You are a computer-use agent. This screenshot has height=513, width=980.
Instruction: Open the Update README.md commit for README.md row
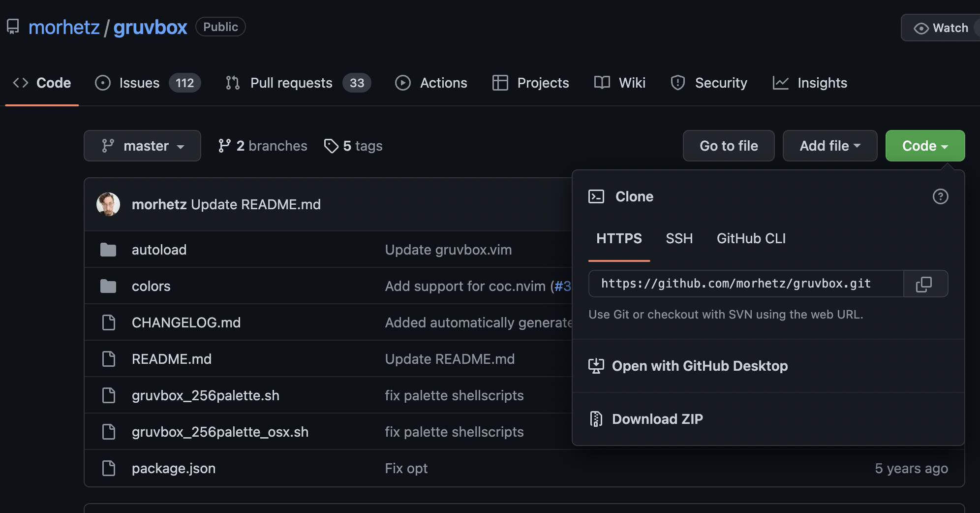tap(450, 359)
